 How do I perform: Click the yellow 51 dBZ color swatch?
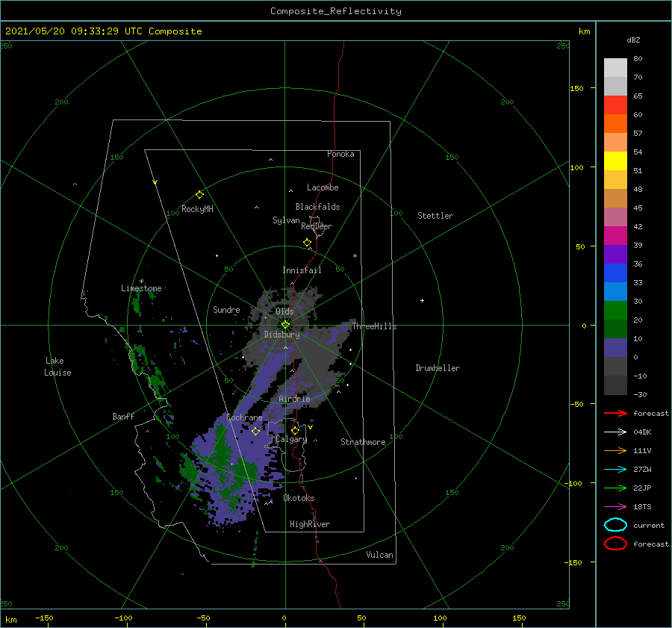tap(615, 161)
